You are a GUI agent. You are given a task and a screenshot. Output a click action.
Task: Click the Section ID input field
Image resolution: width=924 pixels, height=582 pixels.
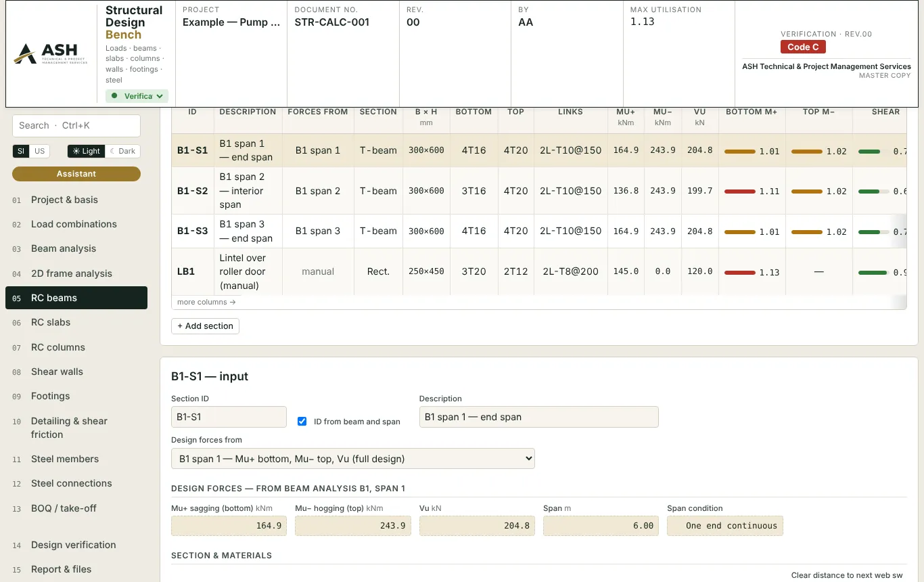click(x=229, y=417)
